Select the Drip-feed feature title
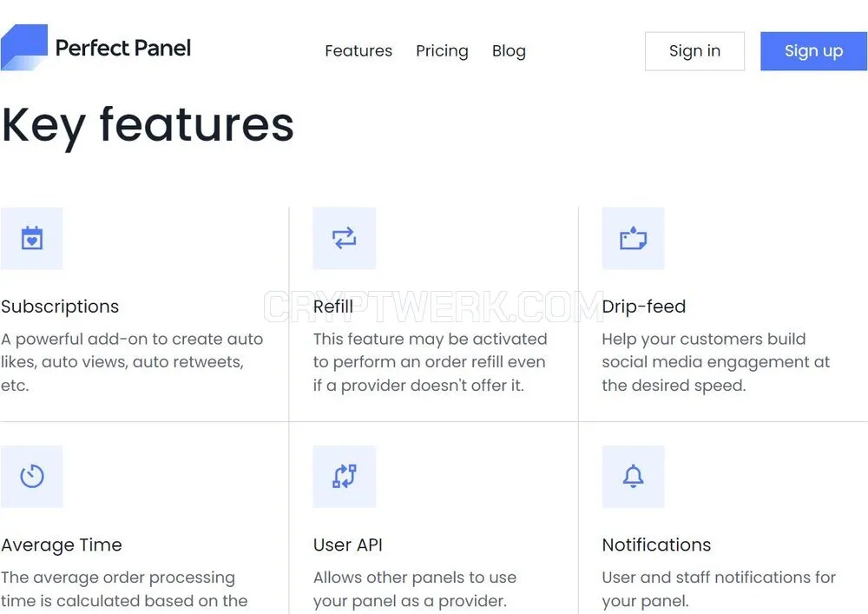The width and height of the screenshot is (868, 614). [x=644, y=307]
